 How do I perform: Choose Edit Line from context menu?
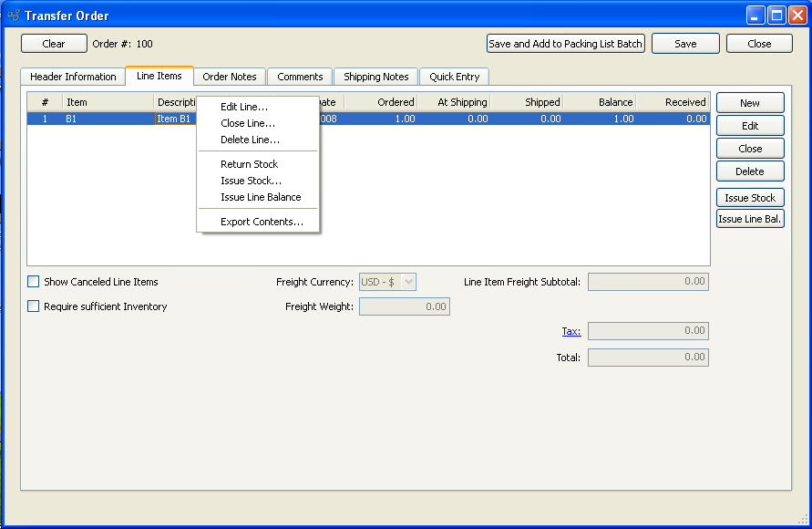[x=244, y=107]
